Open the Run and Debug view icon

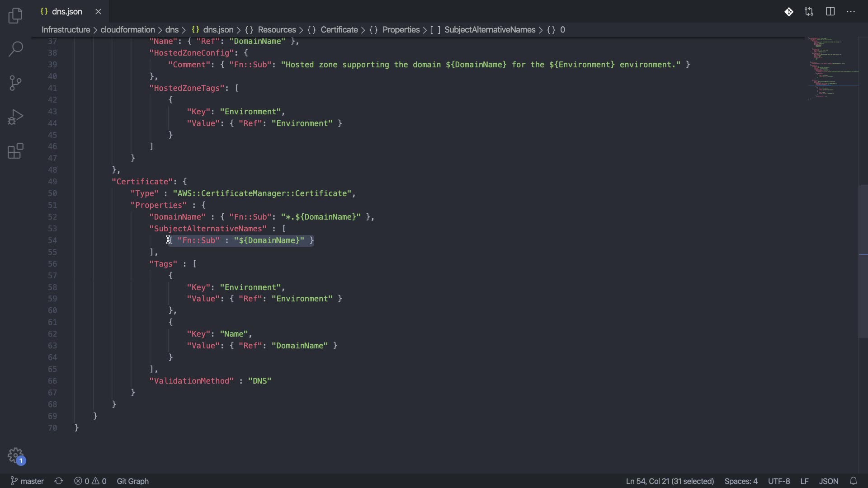tap(15, 117)
